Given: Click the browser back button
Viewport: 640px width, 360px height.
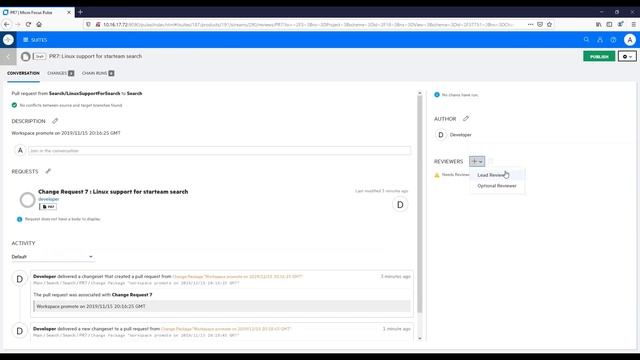Looking at the screenshot, I should (7, 24).
